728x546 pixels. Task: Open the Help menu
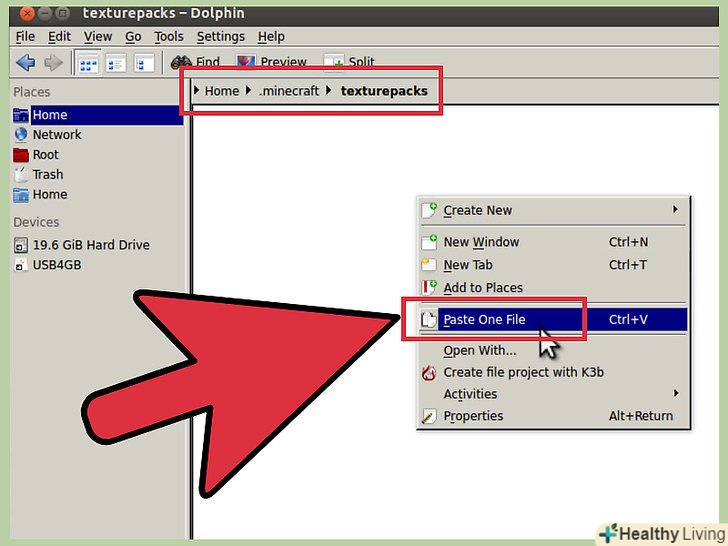(271, 36)
